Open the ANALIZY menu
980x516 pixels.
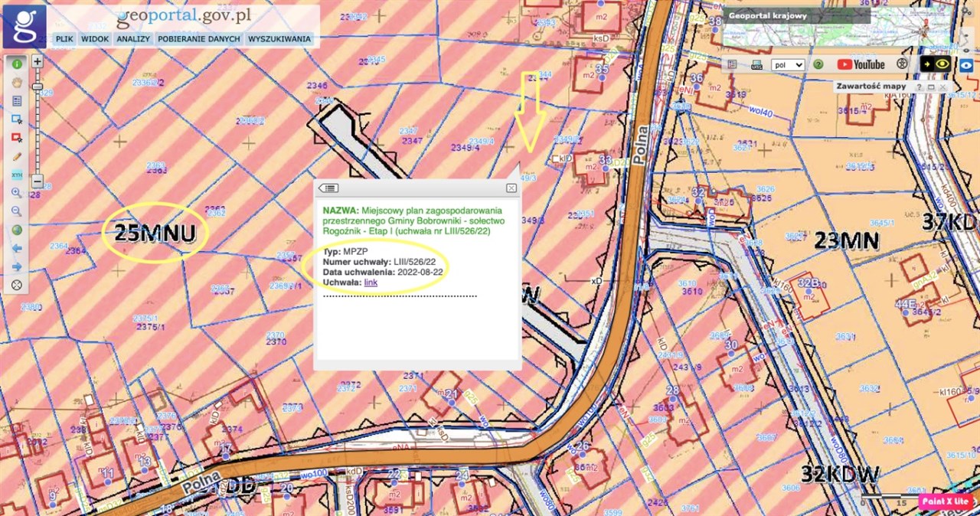click(x=133, y=39)
